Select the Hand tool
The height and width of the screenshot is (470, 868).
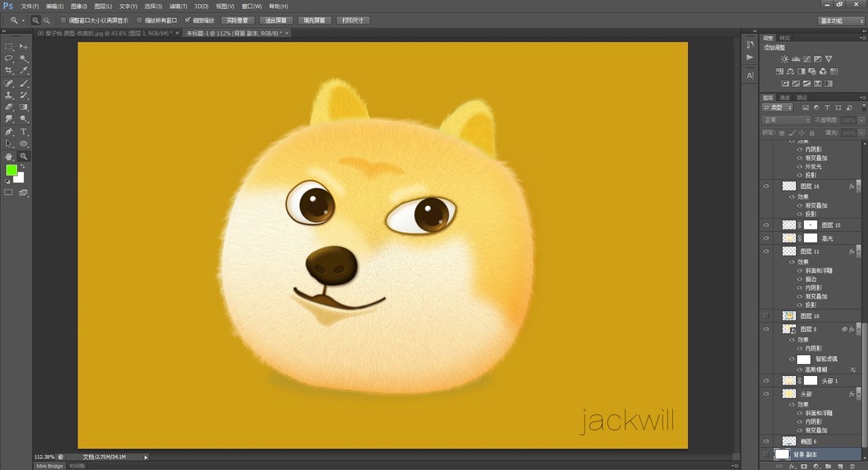[x=9, y=157]
